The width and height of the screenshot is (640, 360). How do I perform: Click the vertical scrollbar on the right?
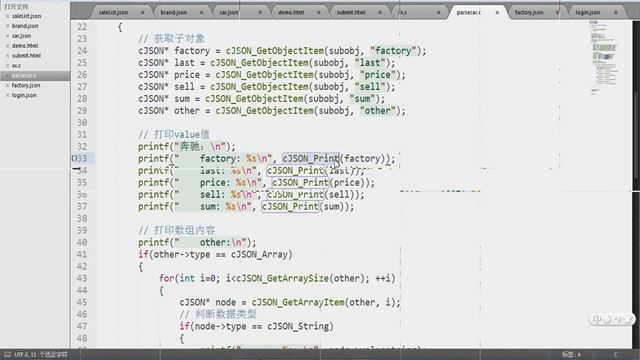tap(636, 184)
